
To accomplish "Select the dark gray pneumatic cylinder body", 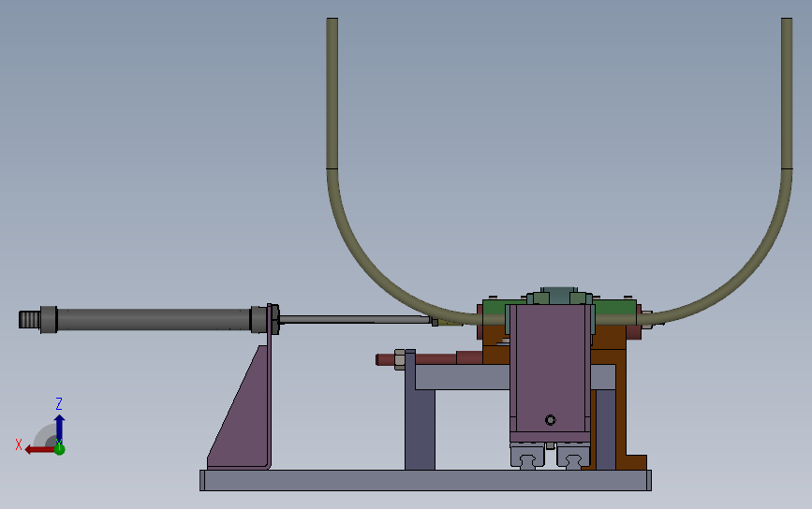I will (154, 320).
